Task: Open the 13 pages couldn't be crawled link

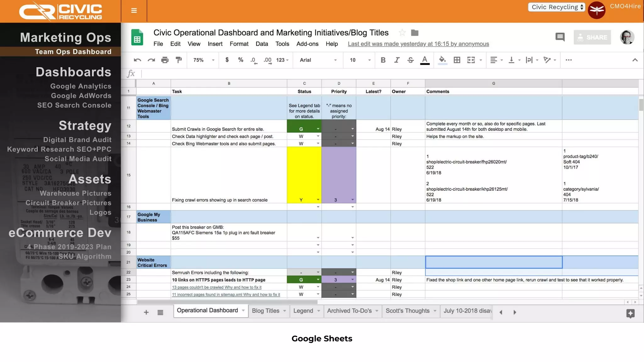Action: click(217, 287)
